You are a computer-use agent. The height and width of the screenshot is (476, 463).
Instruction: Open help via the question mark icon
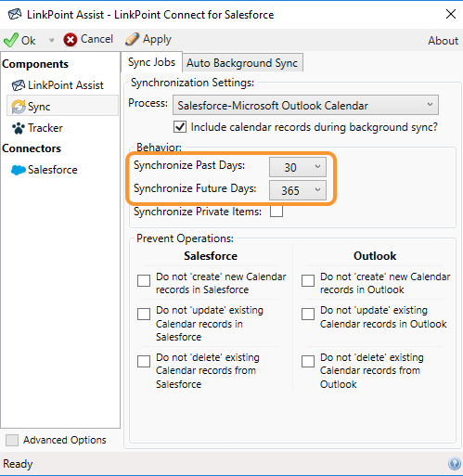tap(455, 464)
